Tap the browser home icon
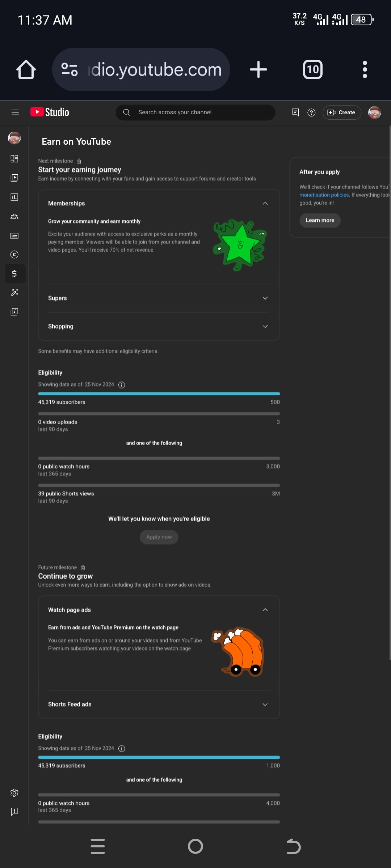 coord(26,69)
